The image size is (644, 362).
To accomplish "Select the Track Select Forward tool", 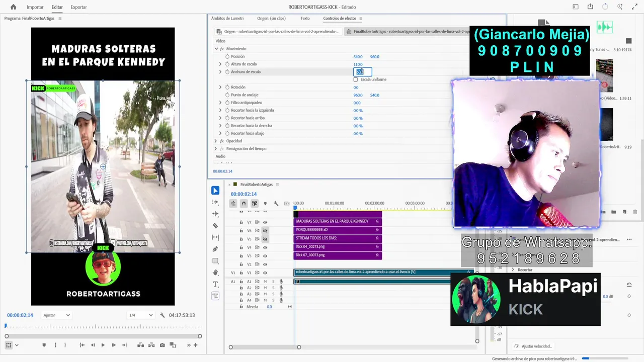I will point(215,202).
